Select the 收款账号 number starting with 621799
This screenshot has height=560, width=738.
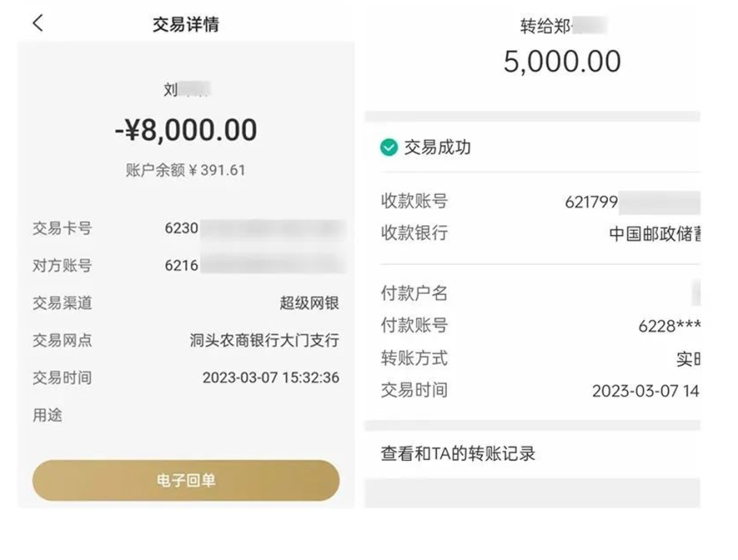630,203
